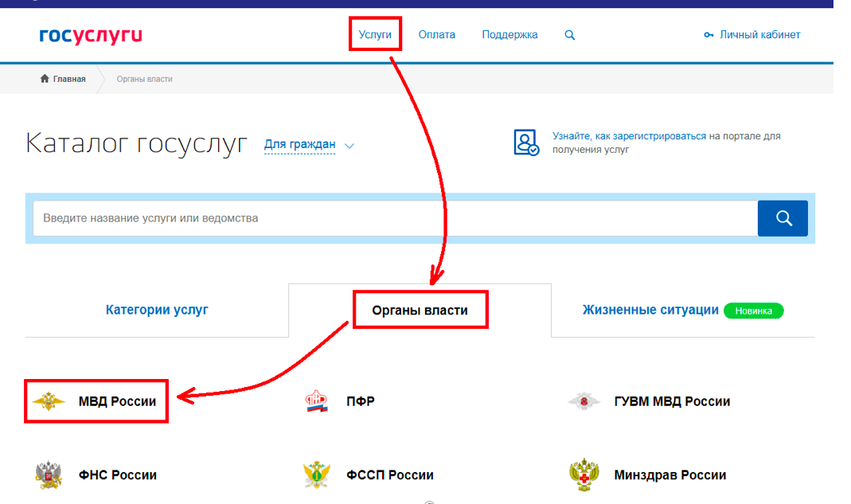This screenshot has width=851, height=504.
Task: Open ФНС России agency link
Action: pyautogui.click(x=117, y=475)
